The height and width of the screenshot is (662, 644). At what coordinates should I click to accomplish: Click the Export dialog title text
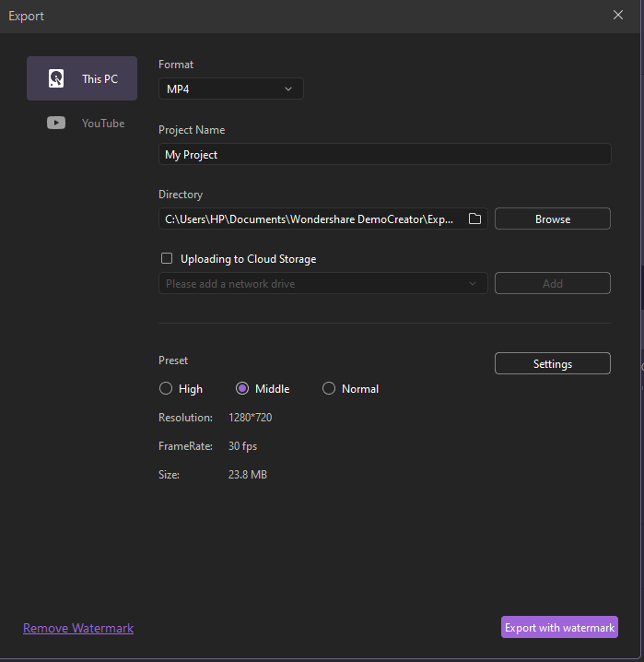(x=26, y=16)
